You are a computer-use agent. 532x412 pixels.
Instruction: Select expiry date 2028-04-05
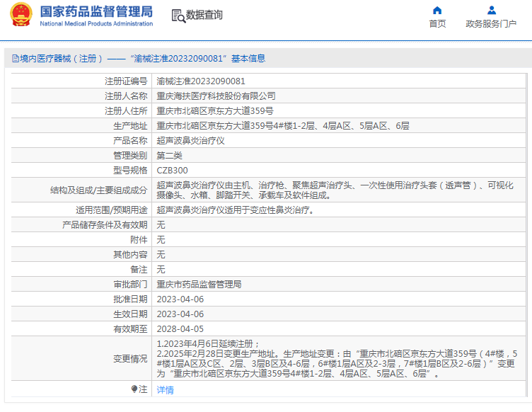click(x=180, y=329)
